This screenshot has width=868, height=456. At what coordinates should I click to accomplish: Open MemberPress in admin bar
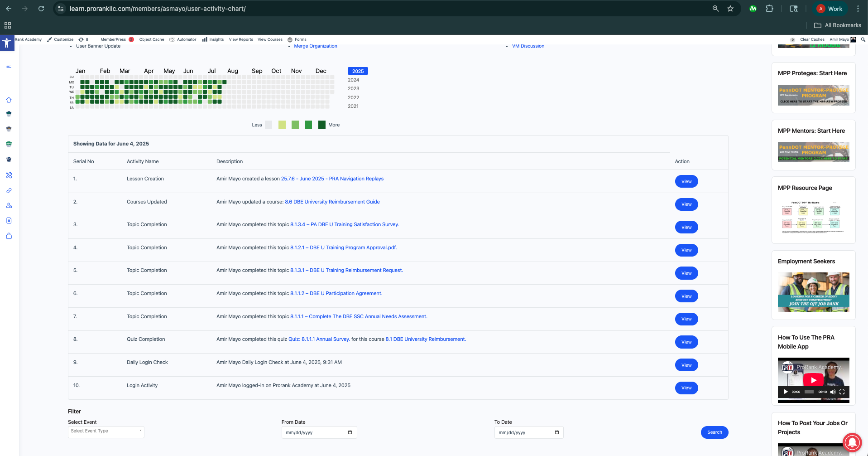point(113,39)
